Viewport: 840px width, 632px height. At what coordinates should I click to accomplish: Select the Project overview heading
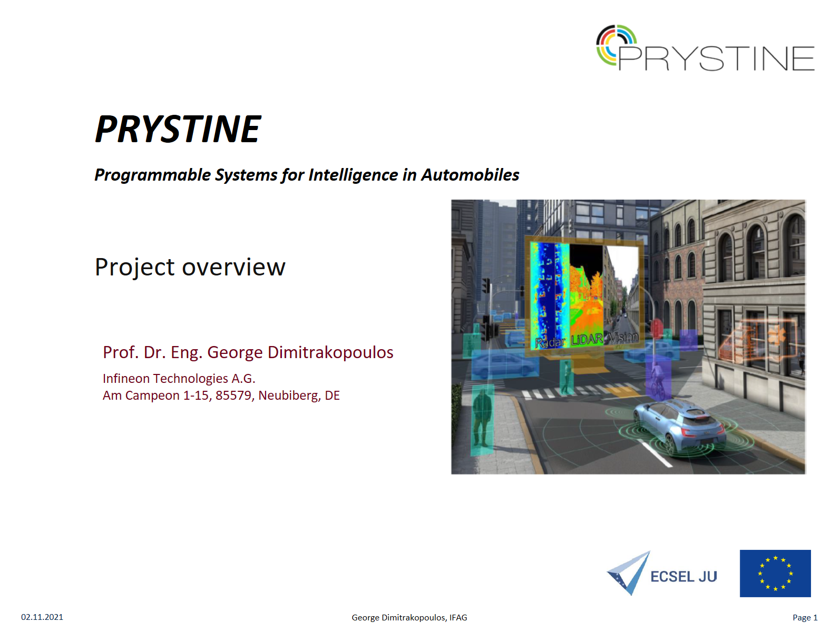[190, 267]
